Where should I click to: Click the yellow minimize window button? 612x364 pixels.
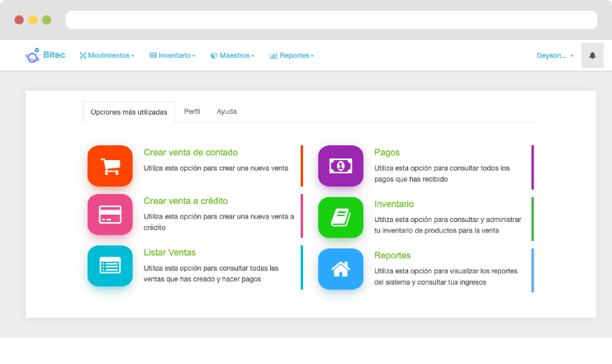(x=33, y=20)
